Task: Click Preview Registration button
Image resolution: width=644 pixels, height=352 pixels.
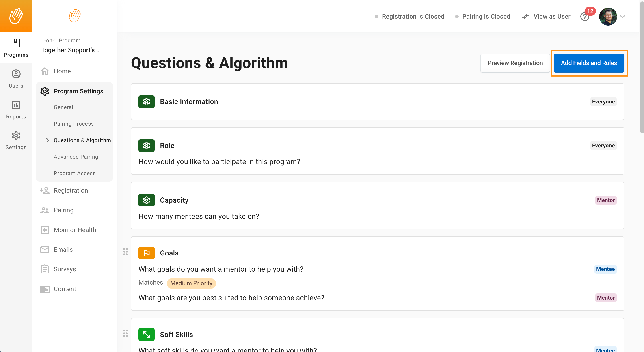Action: click(515, 63)
